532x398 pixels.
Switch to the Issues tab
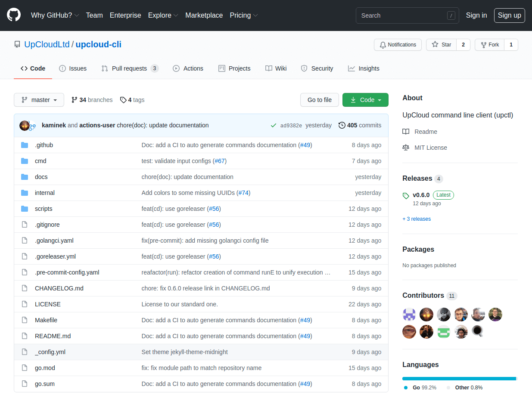[x=73, y=68]
